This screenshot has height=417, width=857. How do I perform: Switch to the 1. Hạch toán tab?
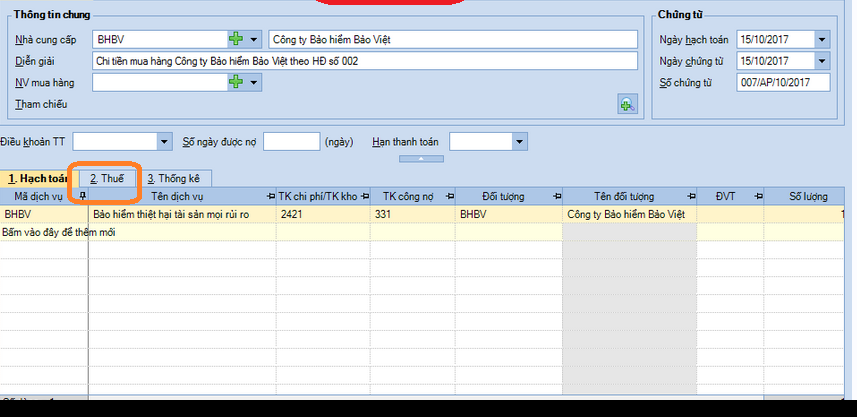click(x=36, y=179)
